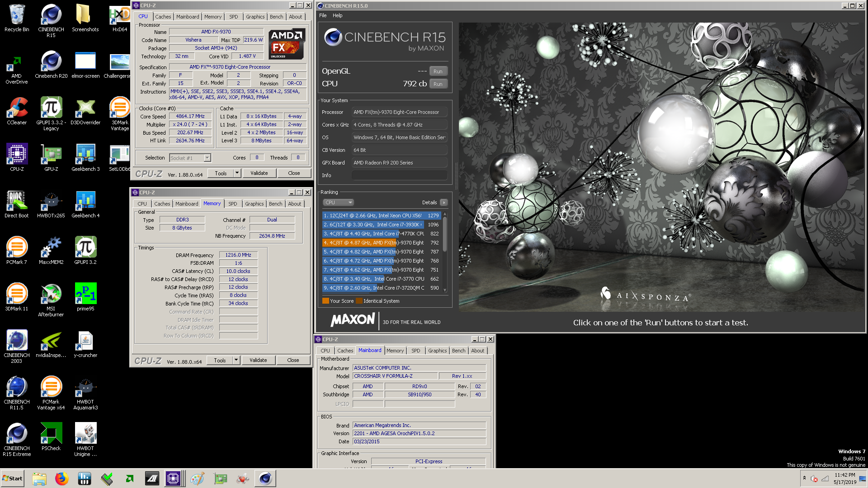
Task: Select SPD tab in the Memory CPU-Z window
Action: click(x=232, y=204)
